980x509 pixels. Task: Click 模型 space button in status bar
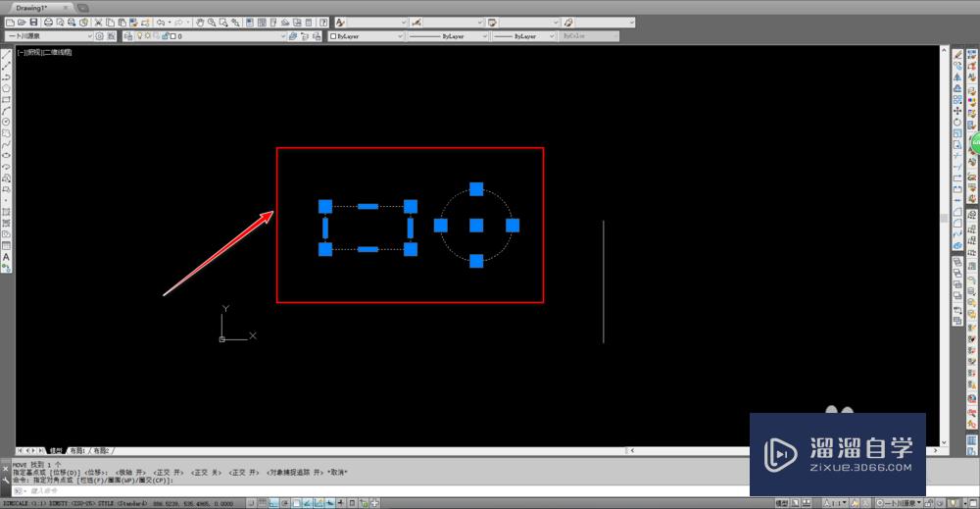[782, 503]
